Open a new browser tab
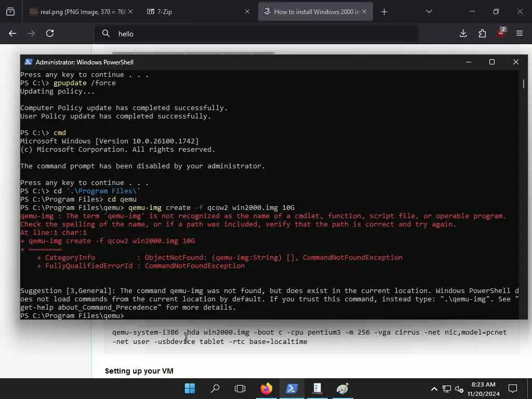The image size is (532, 399). tap(384, 12)
